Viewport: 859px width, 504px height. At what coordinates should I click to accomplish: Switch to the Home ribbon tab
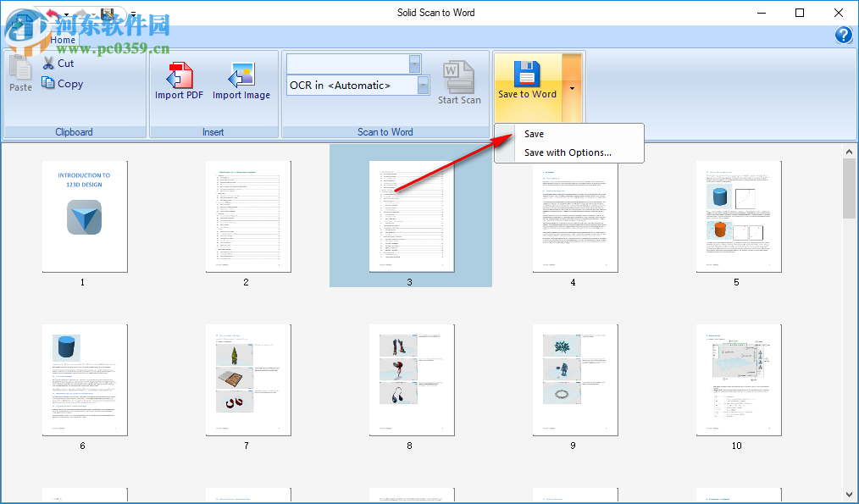tap(63, 40)
